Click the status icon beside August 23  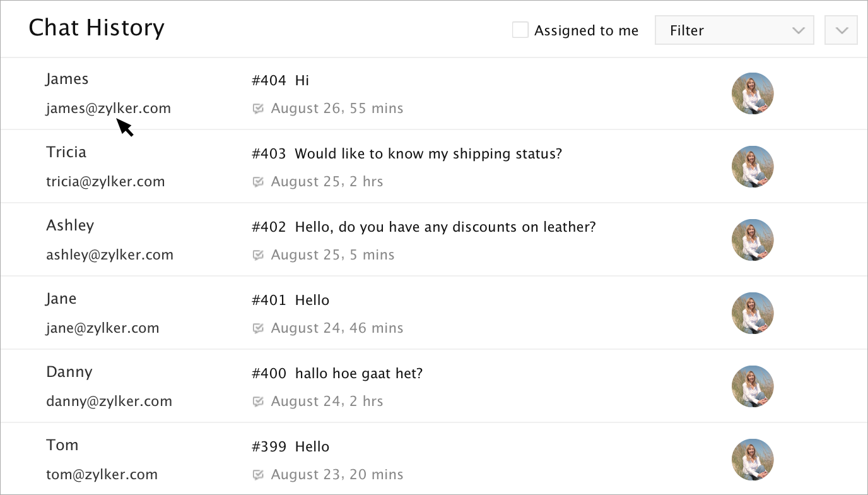(x=257, y=475)
